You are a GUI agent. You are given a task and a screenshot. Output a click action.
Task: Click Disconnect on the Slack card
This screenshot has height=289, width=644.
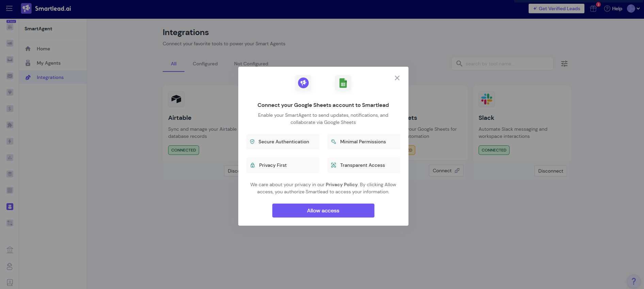click(551, 171)
